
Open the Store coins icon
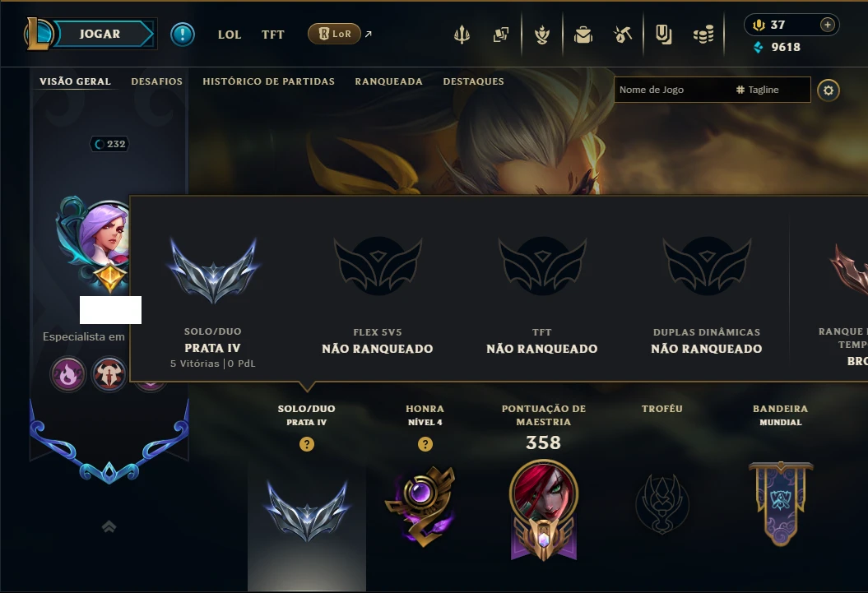[703, 35]
